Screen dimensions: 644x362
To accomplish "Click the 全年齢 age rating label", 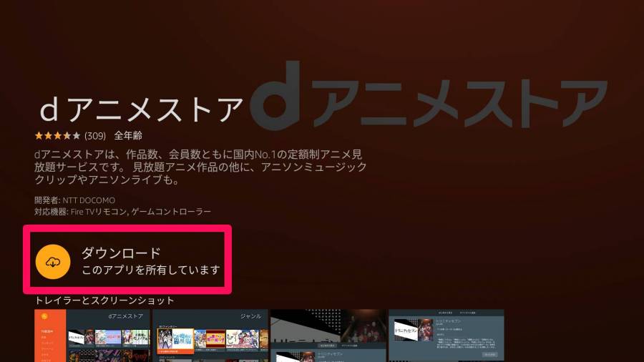I will pos(128,135).
